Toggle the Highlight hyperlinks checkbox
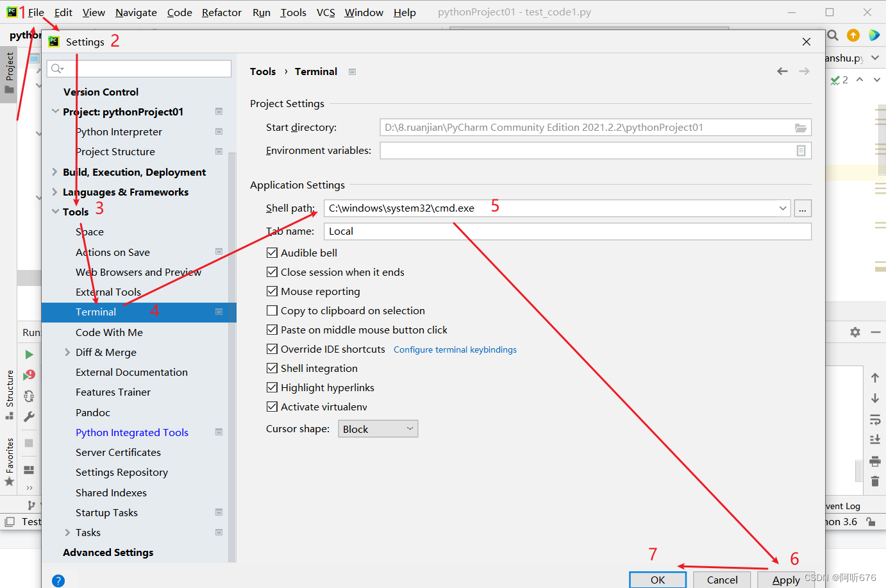The width and height of the screenshot is (886, 588). tap(272, 387)
